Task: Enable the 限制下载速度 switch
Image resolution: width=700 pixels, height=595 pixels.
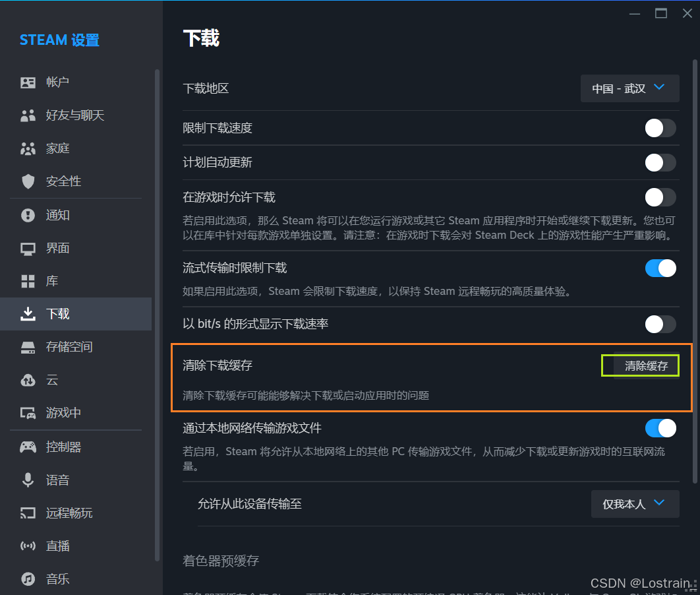Action: pos(660,128)
